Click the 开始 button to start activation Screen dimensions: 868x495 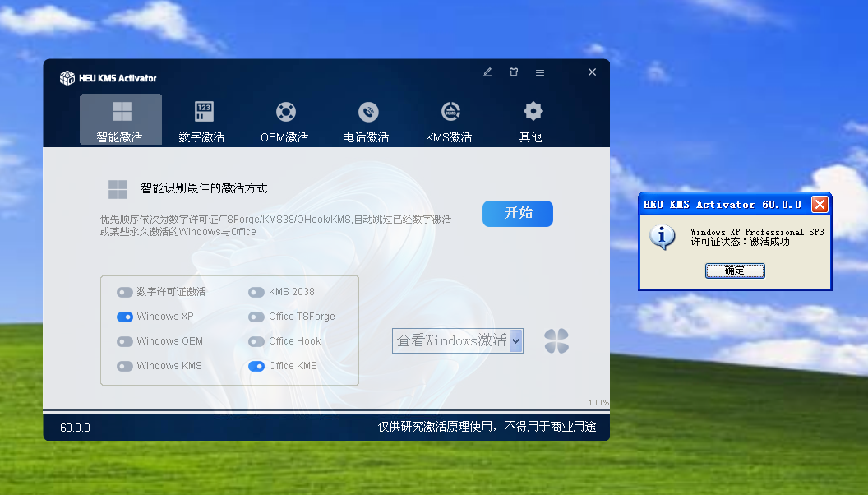tap(517, 213)
